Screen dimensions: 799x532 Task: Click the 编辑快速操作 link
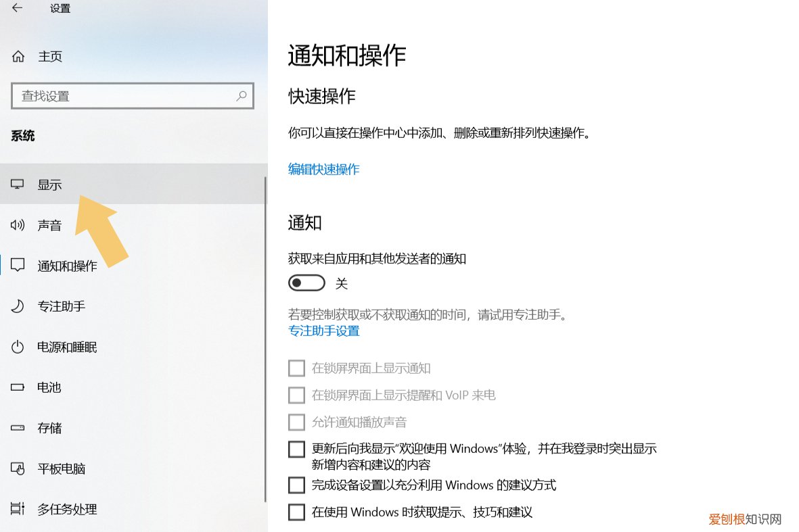[x=323, y=169]
